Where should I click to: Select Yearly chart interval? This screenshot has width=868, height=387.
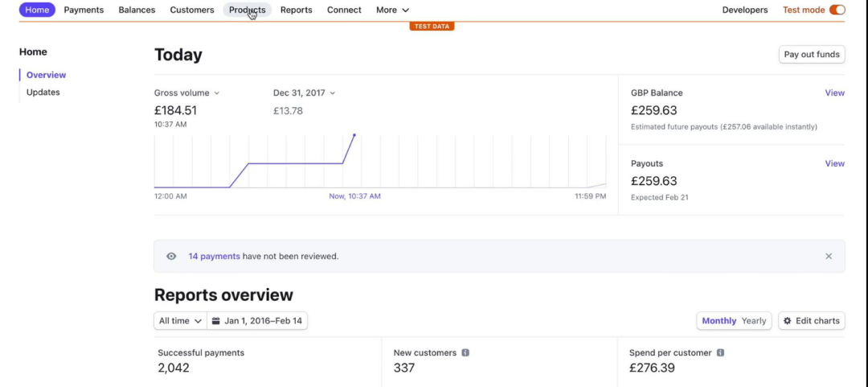coord(753,320)
